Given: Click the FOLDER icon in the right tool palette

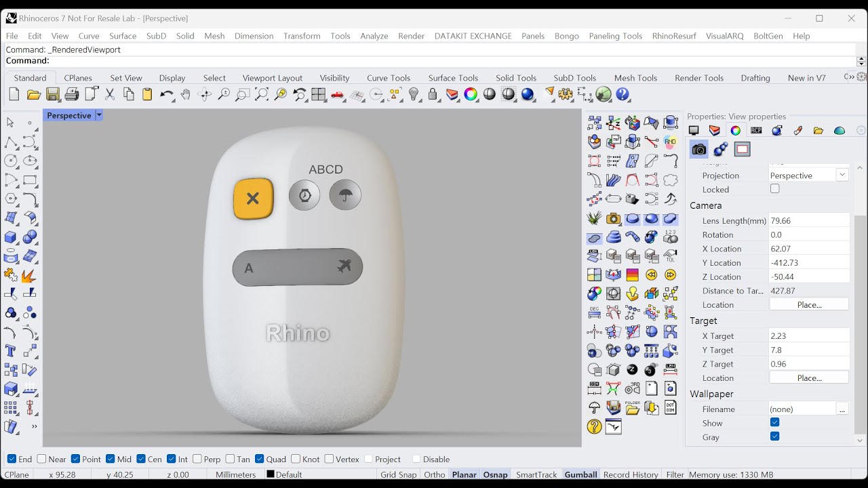Looking at the screenshot, I should [x=633, y=408].
